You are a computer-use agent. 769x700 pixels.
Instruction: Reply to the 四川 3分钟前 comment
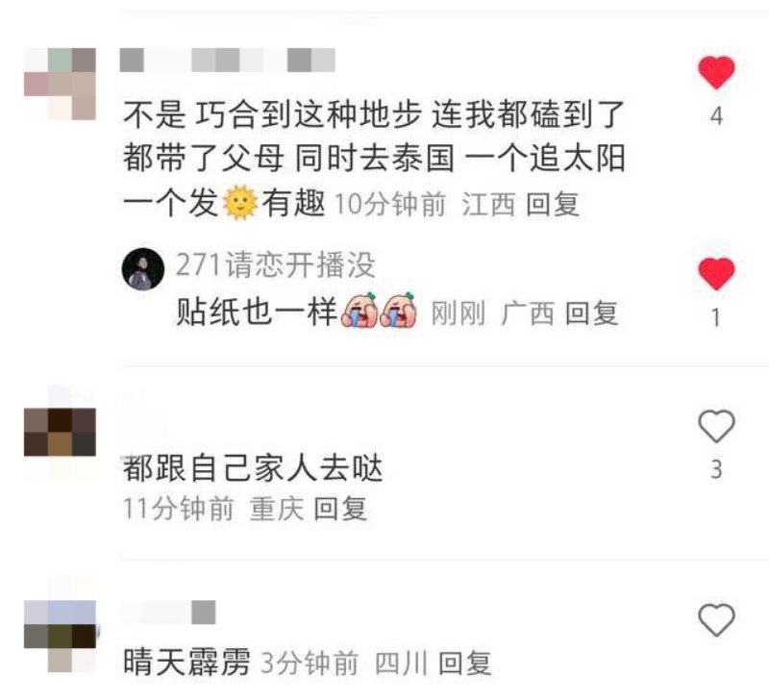point(464,663)
